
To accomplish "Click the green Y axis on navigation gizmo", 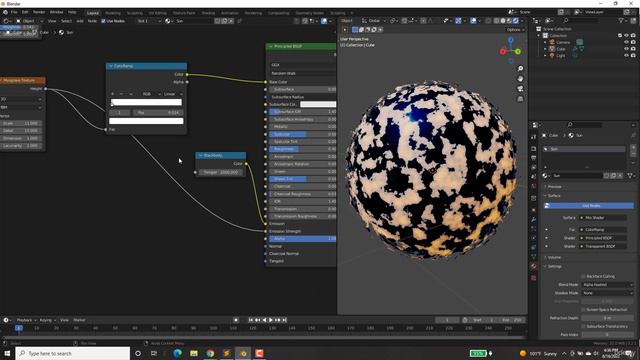I will pyautogui.click(x=518, y=51).
